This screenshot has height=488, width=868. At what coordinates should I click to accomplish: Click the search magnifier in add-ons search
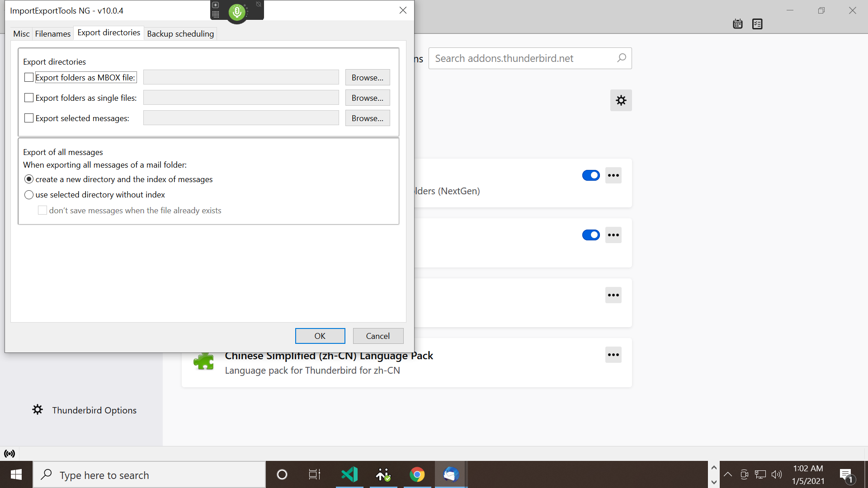pyautogui.click(x=622, y=58)
